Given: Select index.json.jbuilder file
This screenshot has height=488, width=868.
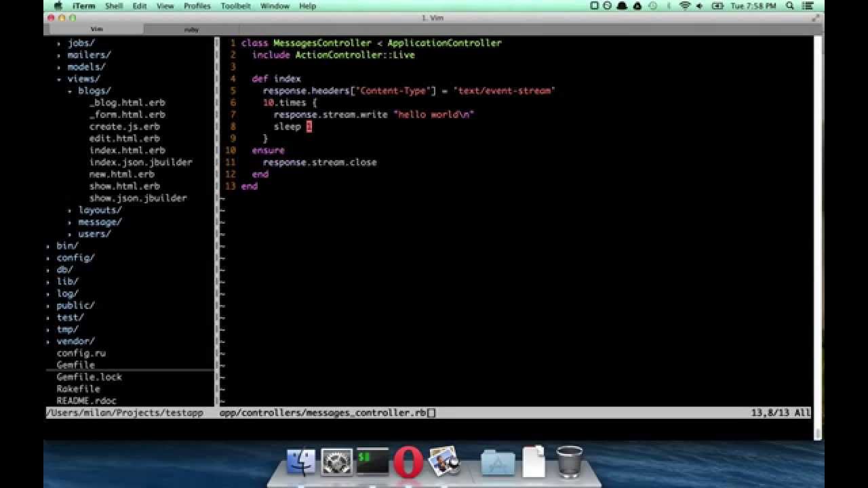Looking at the screenshot, I should coord(140,163).
